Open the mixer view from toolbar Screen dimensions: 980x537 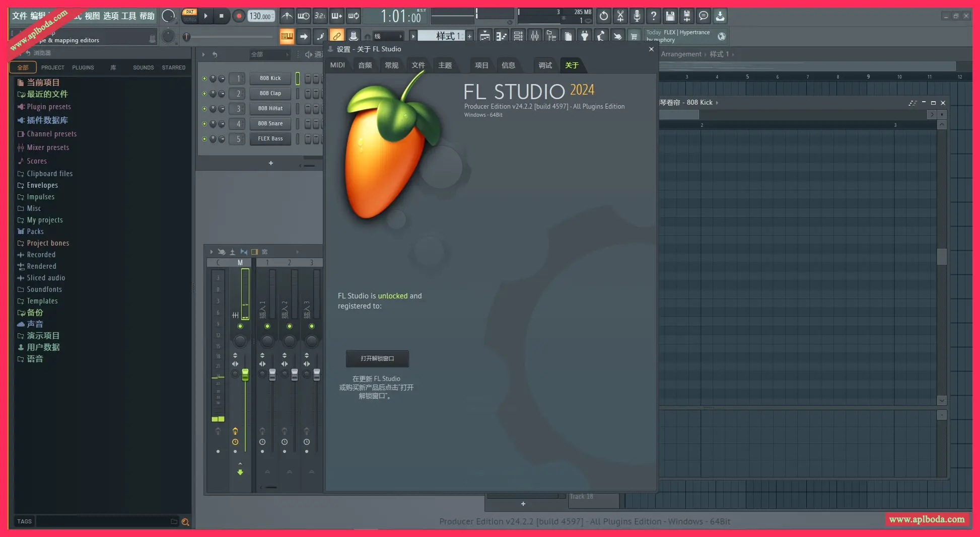point(534,36)
